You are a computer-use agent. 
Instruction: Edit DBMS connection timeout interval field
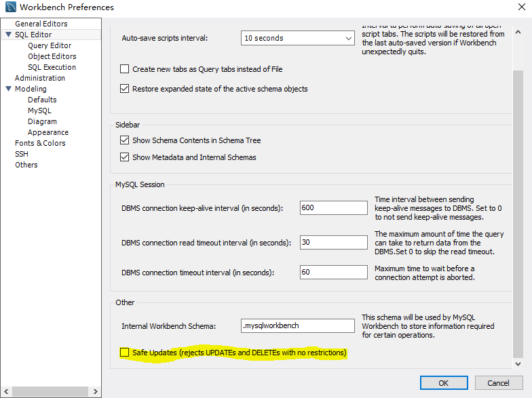pos(334,273)
